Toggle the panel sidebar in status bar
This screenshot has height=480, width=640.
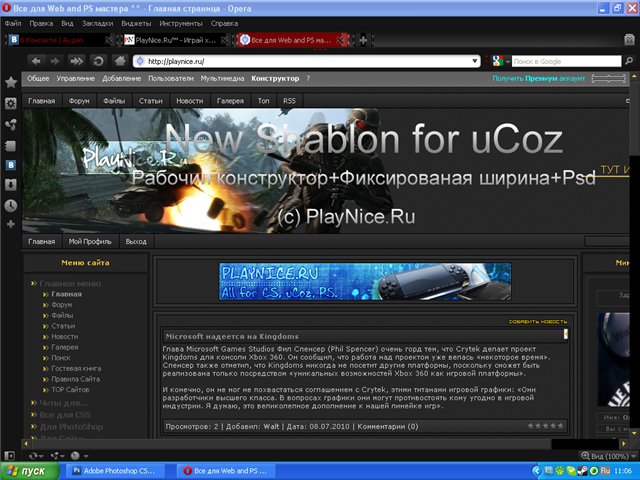[x=9, y=456]
